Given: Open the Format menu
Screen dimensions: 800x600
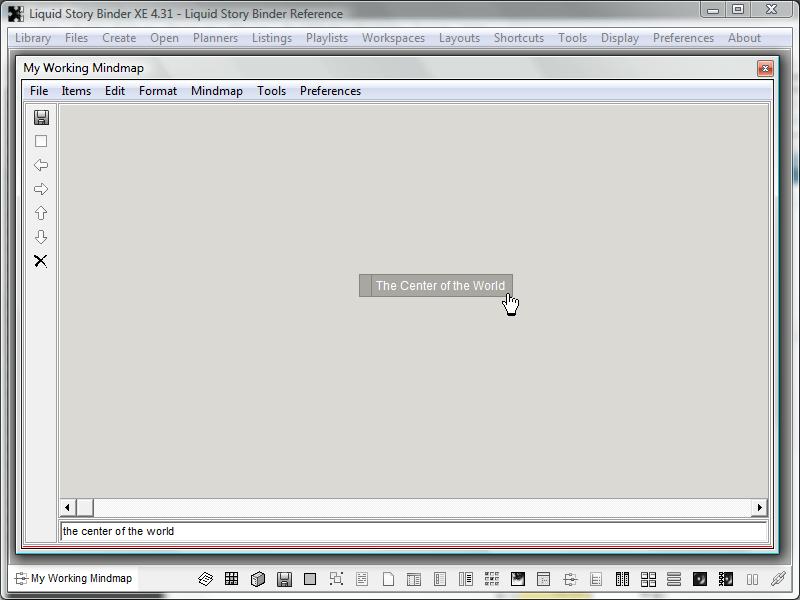Looking at the screenshot, I should click(158, 91).
